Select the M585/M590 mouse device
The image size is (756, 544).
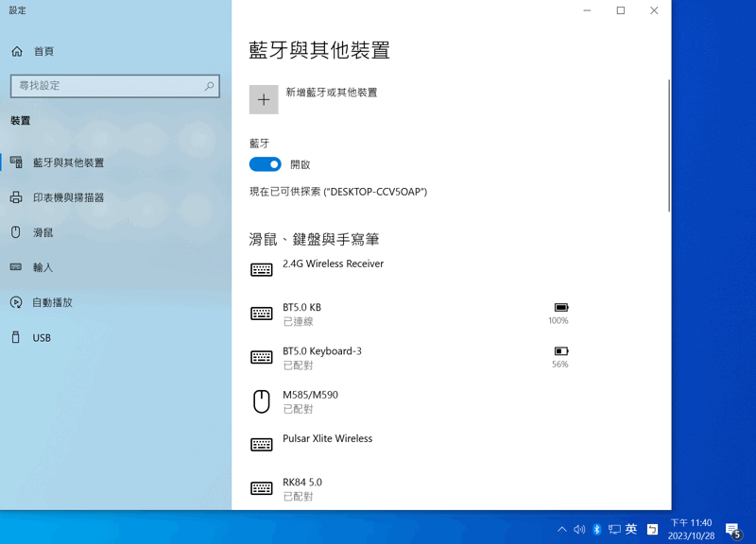[410, 401]
